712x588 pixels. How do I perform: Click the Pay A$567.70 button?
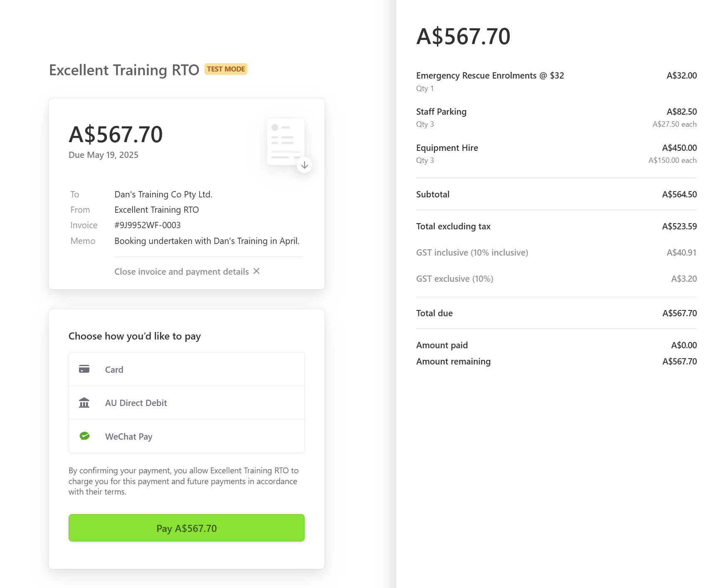pyautogui.click(x=187, y=528)
